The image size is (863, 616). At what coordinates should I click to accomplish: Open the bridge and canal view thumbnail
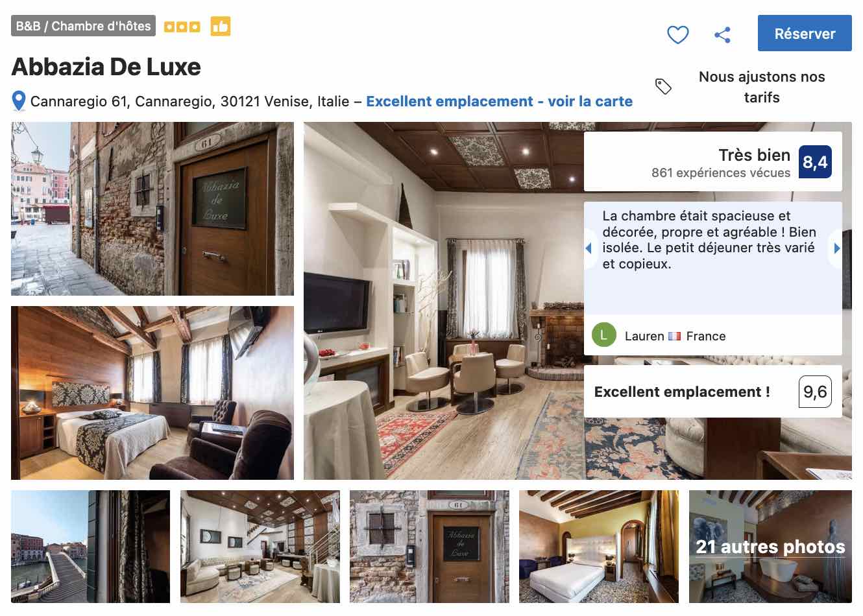click(x=90, y=547)
